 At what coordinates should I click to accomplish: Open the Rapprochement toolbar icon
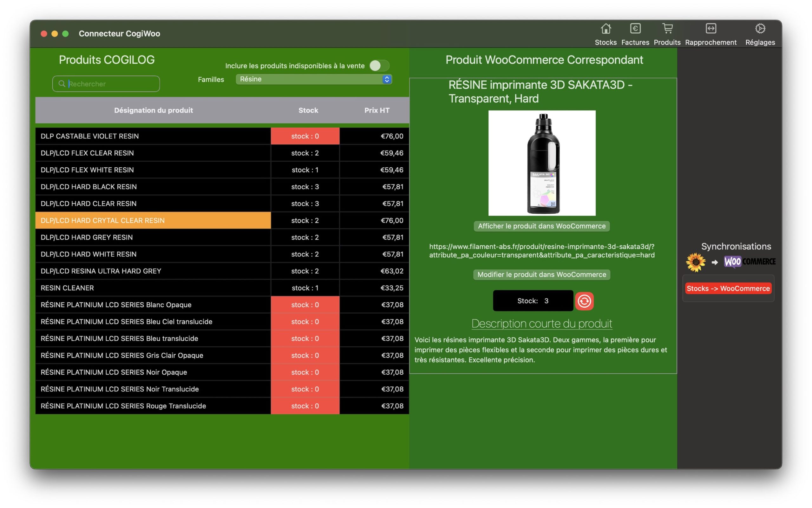coord(711,29)
